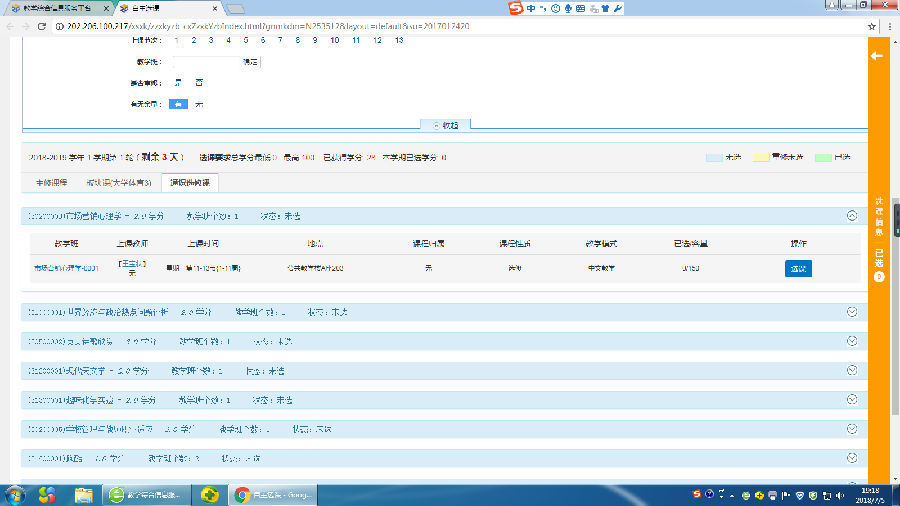The image size is (900, 506).
Task: Expand the second course row chevron
Action: (x=852, y=312)
